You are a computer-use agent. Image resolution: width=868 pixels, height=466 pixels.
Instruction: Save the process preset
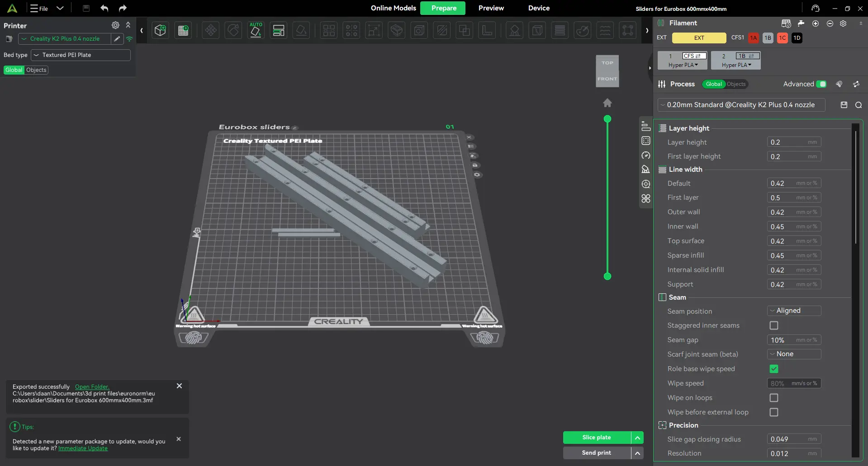[x=844, y=105]
